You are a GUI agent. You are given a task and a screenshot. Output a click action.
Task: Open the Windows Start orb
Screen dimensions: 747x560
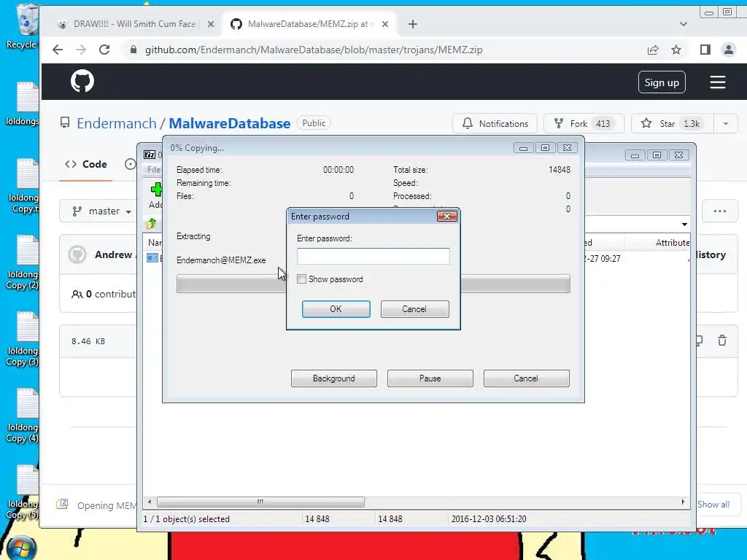pos(21,548)
